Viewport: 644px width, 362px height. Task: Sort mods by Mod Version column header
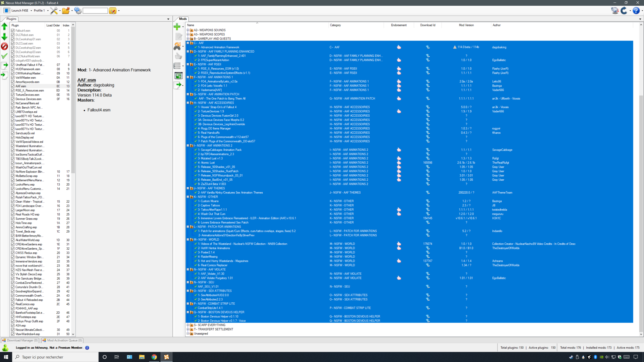[466, 25]
